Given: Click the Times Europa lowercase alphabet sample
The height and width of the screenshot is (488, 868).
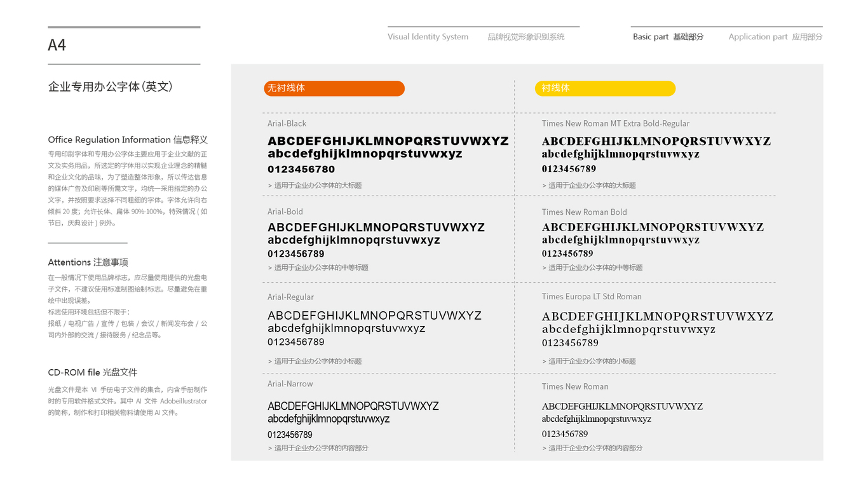Looking at the screenshot, I should 628,329.
